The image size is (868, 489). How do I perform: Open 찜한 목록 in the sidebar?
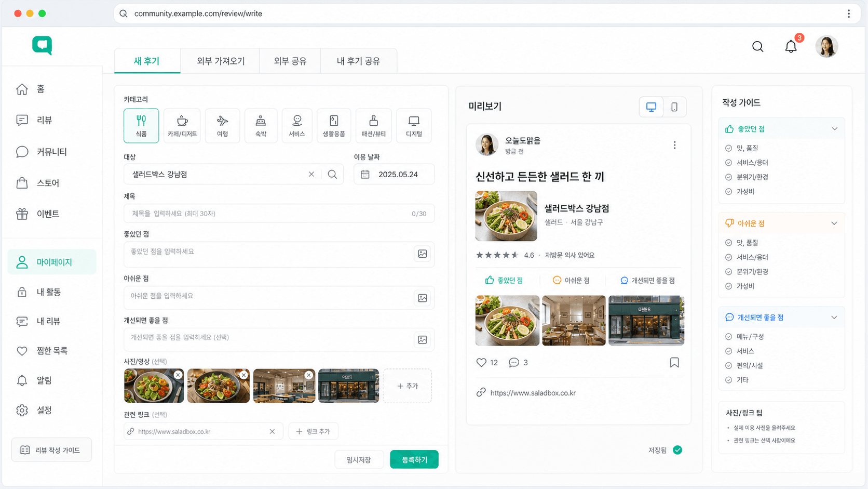52,351
